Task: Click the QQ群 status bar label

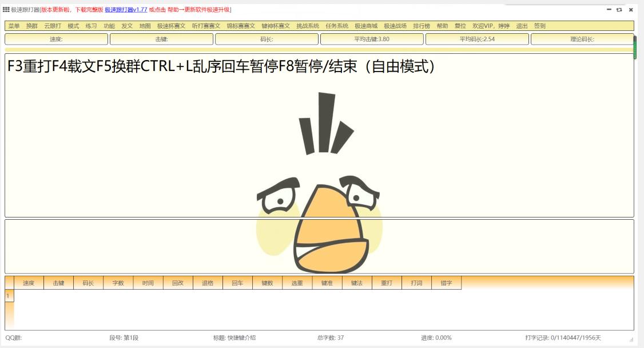Action: coord(14,338)
